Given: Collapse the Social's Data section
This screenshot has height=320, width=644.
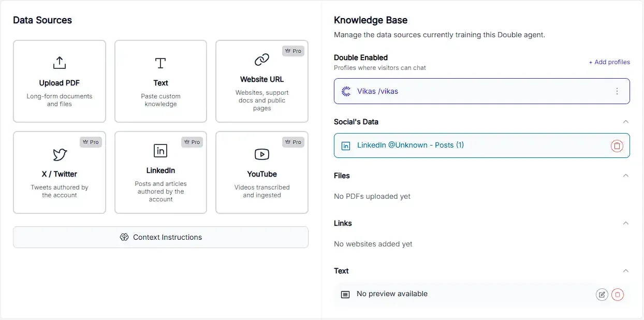Looking at the screenshot, I should point(626,122).
